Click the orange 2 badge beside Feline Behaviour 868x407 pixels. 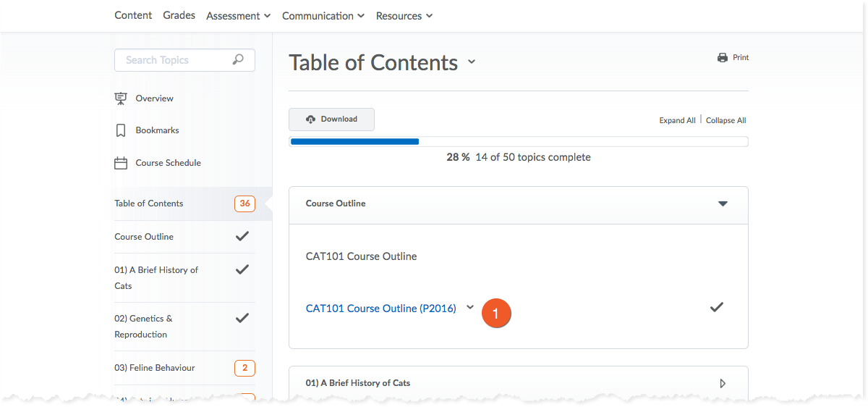[244, 368]
